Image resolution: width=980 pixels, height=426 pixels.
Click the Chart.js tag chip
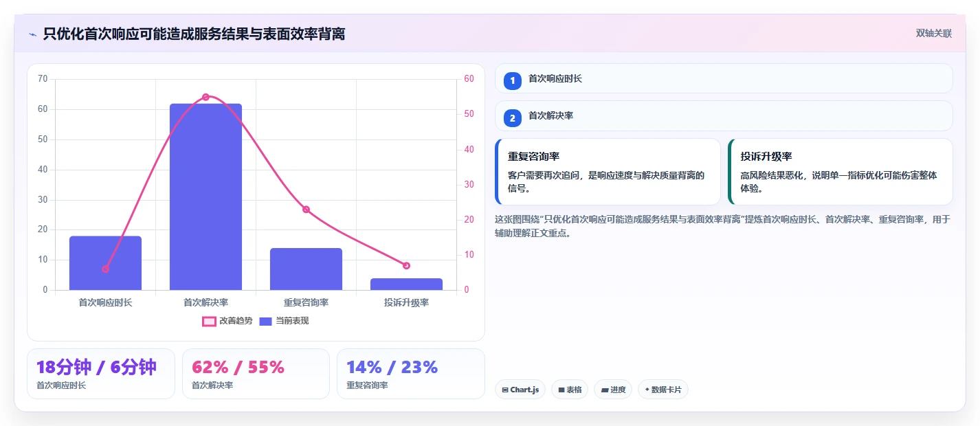pyautogui.click(x=520, y=390)
